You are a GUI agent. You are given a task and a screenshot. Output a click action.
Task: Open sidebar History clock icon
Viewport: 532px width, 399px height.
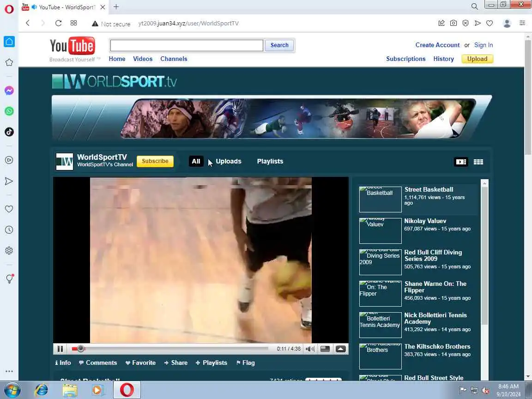tap(9, 230)
